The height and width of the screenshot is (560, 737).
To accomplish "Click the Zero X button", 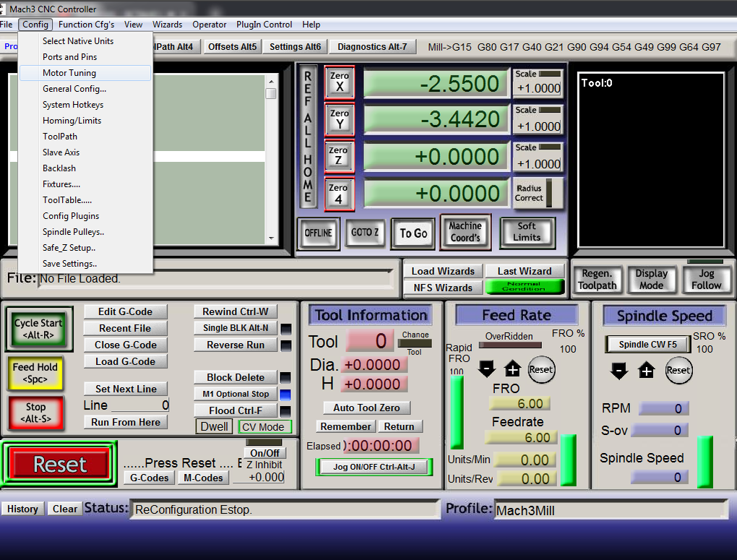I will pos(340,82).
